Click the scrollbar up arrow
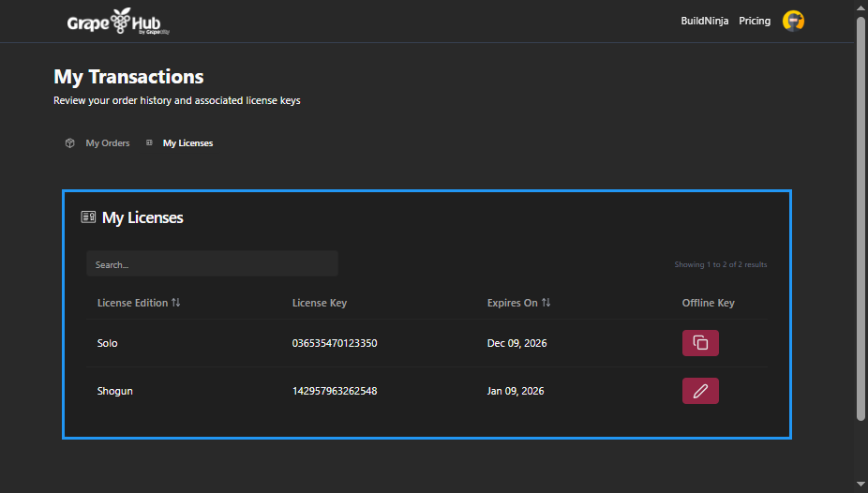Image resolution: width=868 pixels, height=493 pixels. tap(861, 7)
